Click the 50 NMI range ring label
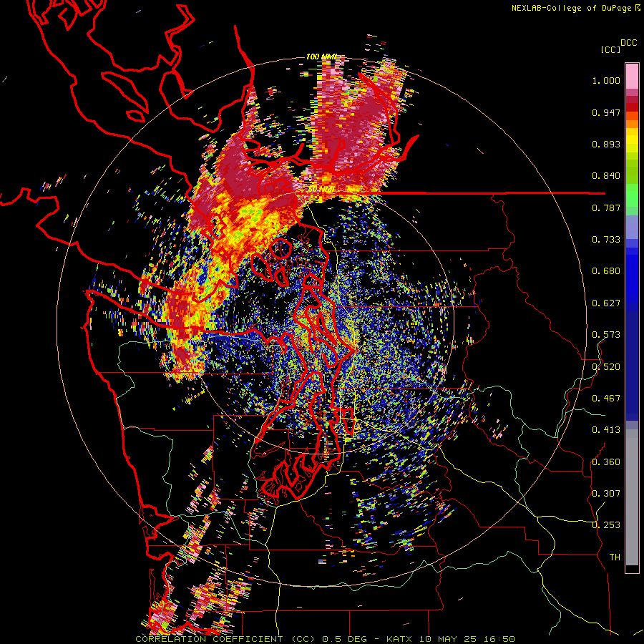 [321, 190]
